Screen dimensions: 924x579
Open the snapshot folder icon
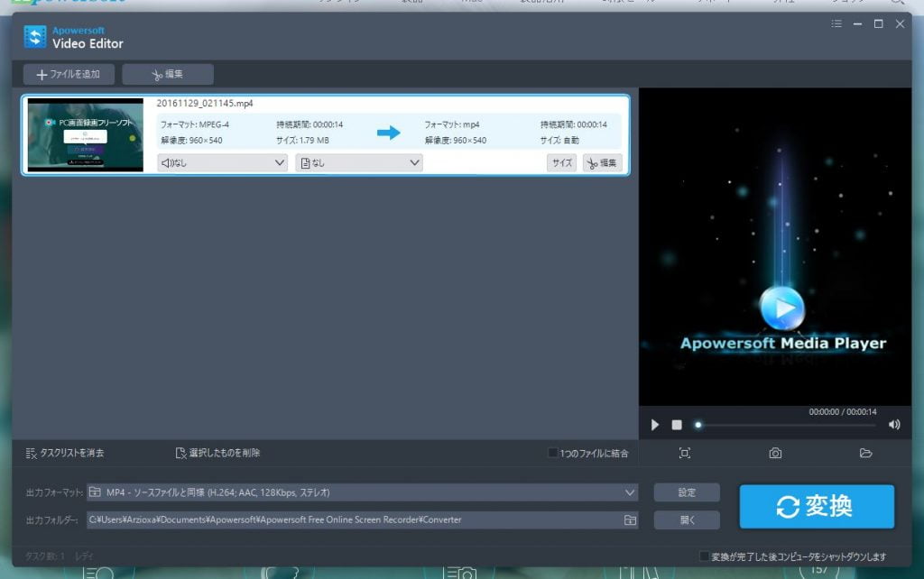(x=866, y=453)
